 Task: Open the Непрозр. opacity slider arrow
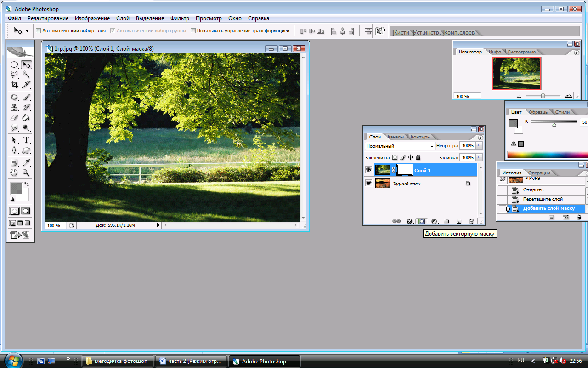479,145
